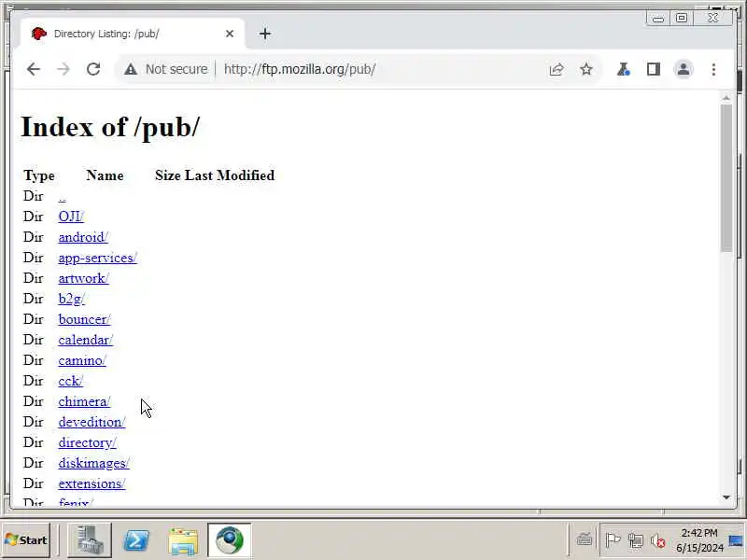
Task: Click the scrollbar up arrow
Action: (x=726, y=98)
